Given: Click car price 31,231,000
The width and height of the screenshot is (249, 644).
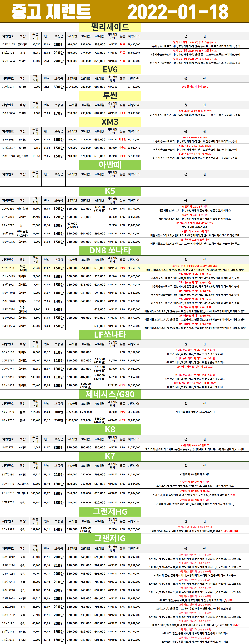Looking at the screenshot, I should click(x=134, y=475).
